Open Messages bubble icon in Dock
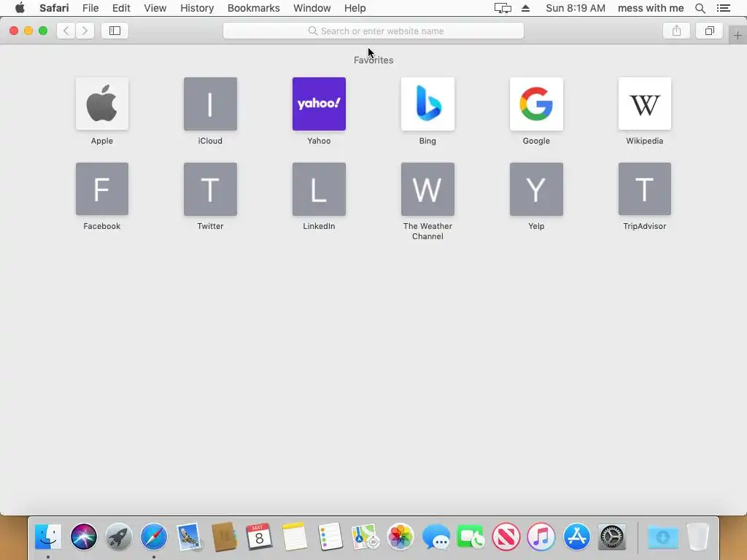Screen dimensions: 747x560 pos(436,537)
